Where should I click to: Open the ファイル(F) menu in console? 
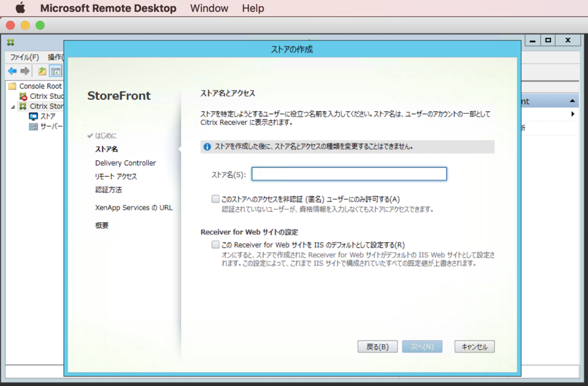24,57
